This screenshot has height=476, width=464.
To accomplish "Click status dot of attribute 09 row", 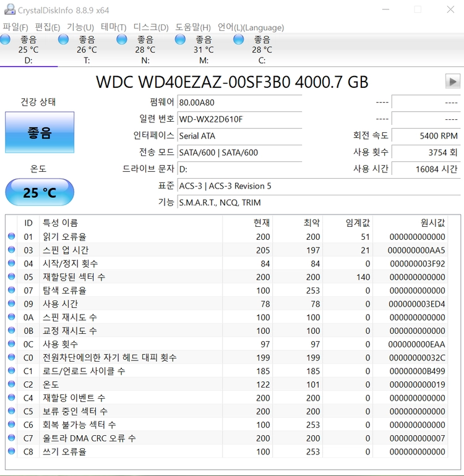I will coord(12,304).
